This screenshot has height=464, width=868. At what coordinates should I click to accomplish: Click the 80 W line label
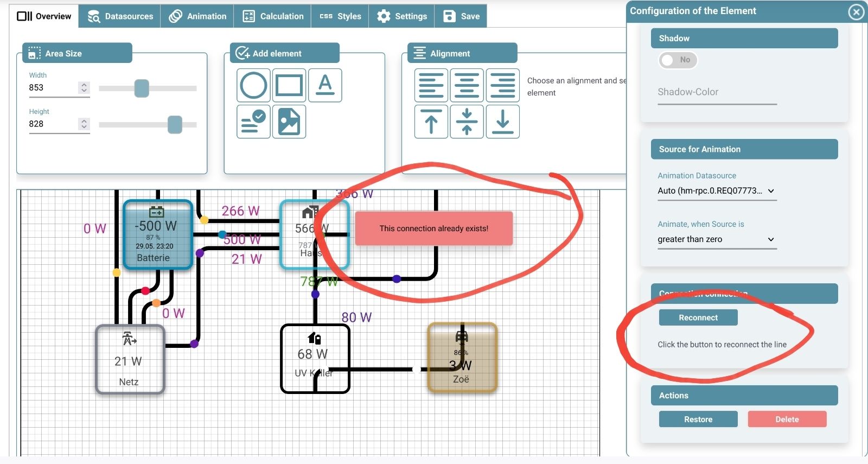356,317
